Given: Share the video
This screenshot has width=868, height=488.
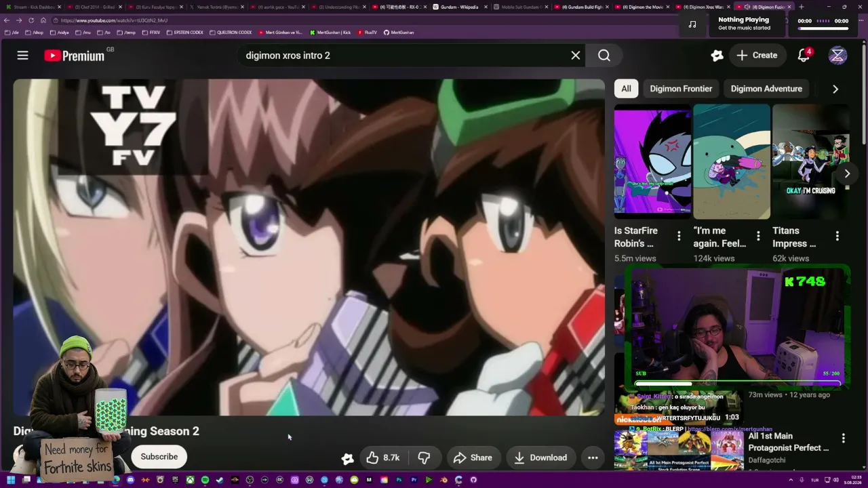Looking at the screenshot, I should [x=473, y=457].
